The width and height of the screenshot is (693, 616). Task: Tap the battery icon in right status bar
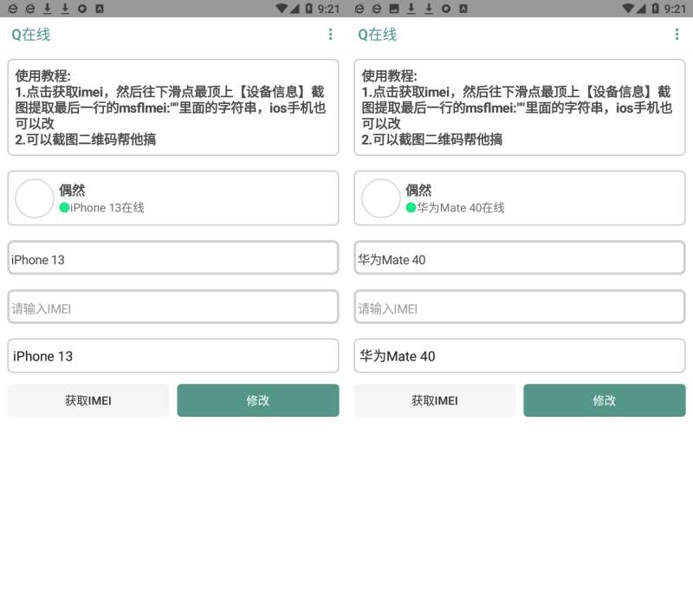tap(656, 9)
